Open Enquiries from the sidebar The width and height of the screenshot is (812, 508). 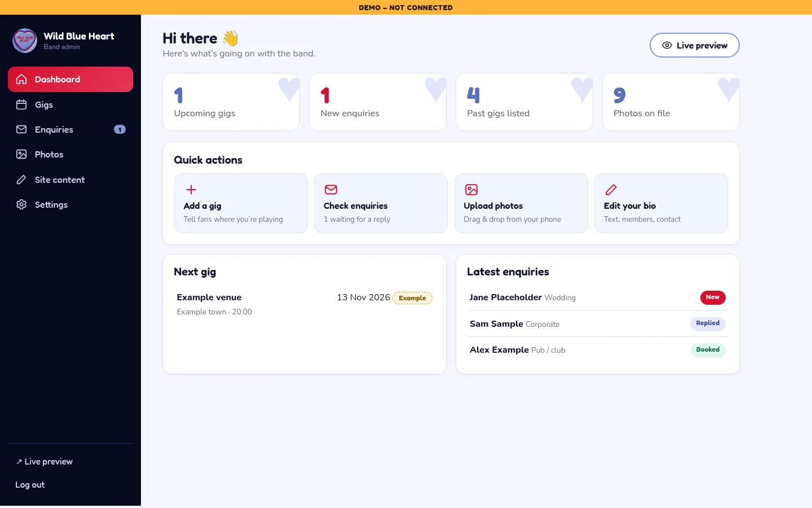(x=70, y=129)
